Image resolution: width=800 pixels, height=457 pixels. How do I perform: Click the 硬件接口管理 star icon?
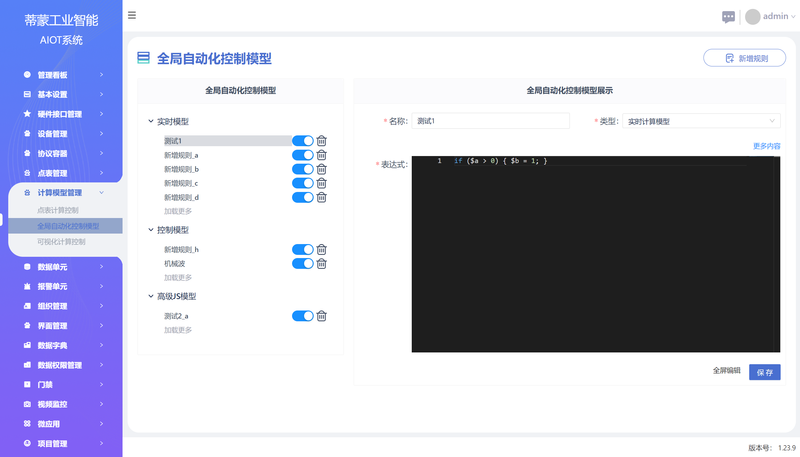pyautogui.click(x=27, y=114)
